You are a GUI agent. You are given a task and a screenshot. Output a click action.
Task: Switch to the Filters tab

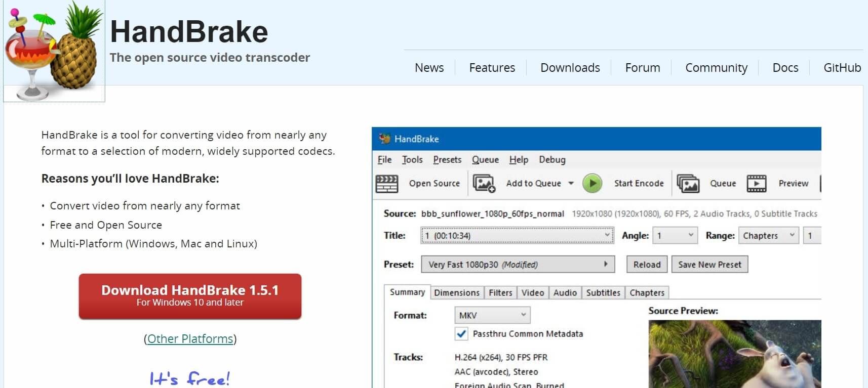click(500, 292)
